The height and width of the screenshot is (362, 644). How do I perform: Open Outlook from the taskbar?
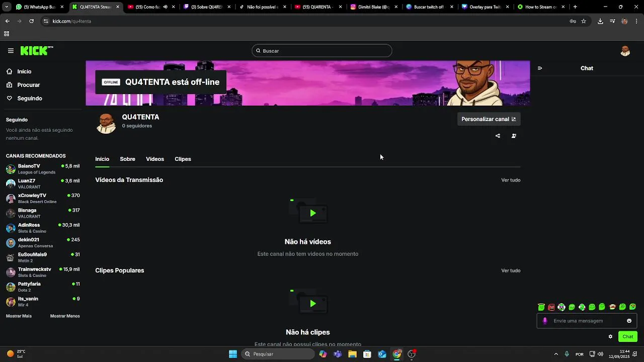[x=382, y=354]
